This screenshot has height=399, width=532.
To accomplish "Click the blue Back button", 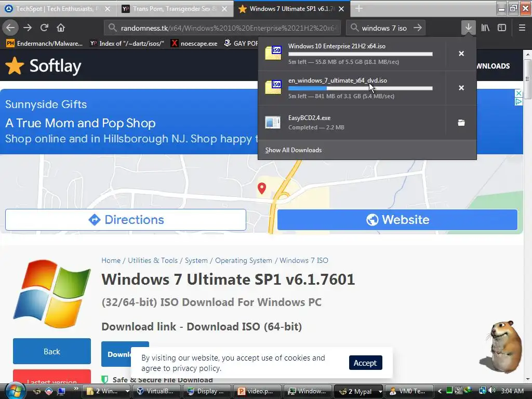I will (52, 351).
